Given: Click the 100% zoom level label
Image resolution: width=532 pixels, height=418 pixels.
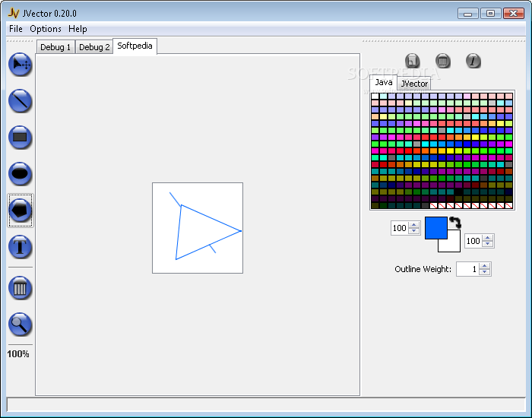Looking at the screenshot, I should click(18, 354).
